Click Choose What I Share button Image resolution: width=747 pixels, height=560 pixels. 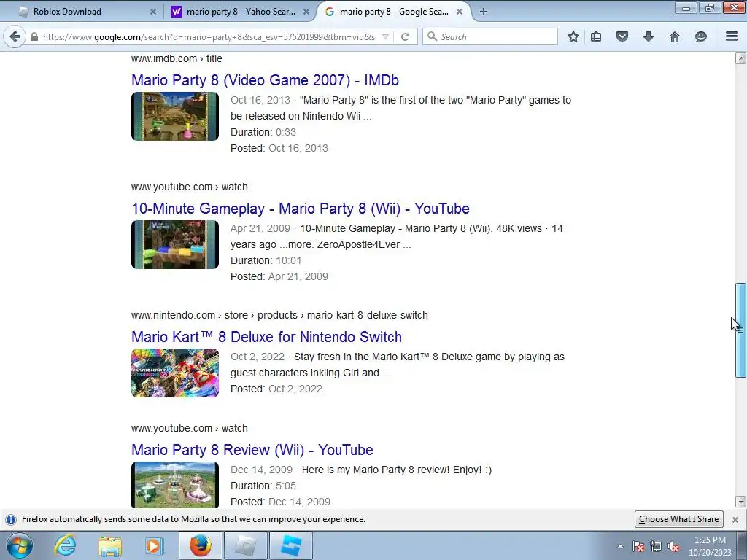[679, 519]
